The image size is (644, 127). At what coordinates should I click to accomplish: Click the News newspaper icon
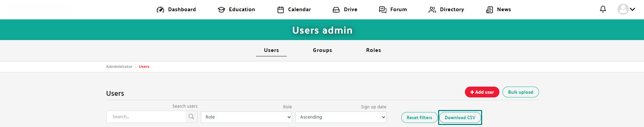pyautogui.click(x=490, y=10)
